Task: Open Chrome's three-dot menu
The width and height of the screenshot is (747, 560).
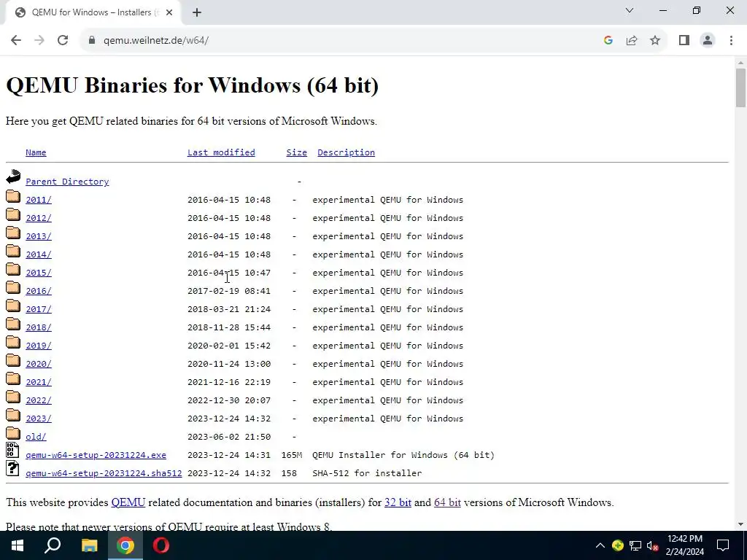Action: (731, 41)
